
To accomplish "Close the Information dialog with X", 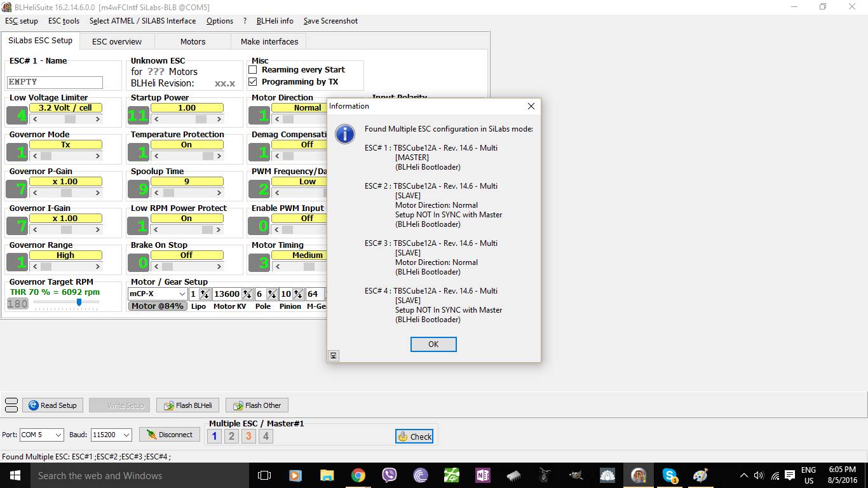I will pyautogui.click(x=531, y=106).
